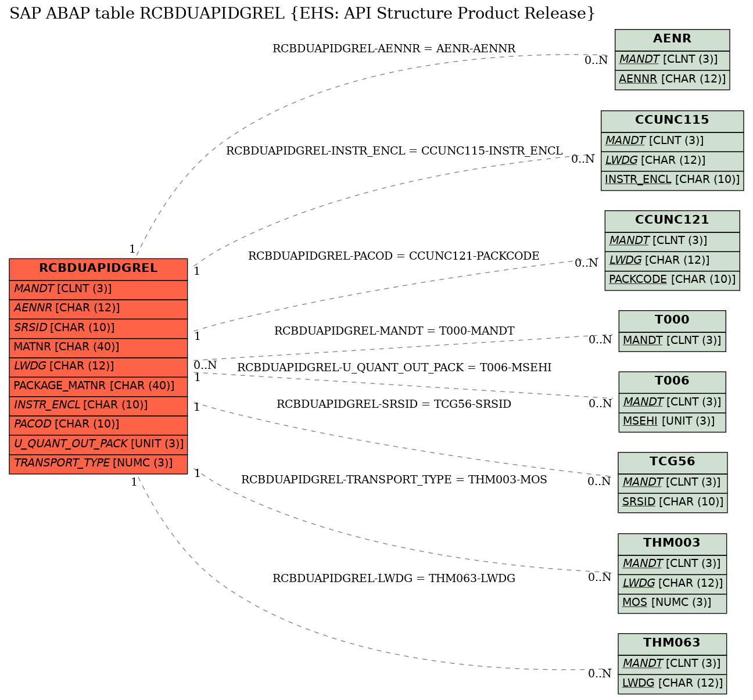This screenshot has height=700, width=753.
Task: Select SRSID [CHAR (10)] row in RCBDUAPIDGREL
Action: pos(98,328)
